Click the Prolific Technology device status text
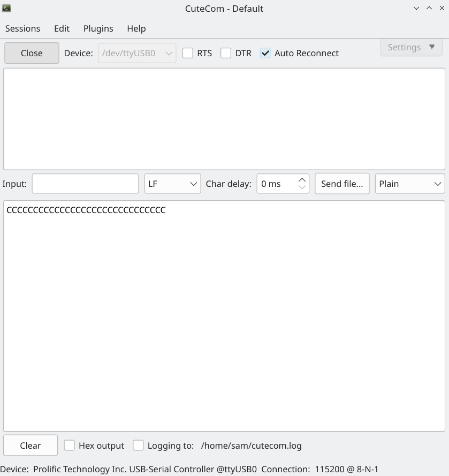Viewport: 449px width, 476px height. (x=128, y=469)
